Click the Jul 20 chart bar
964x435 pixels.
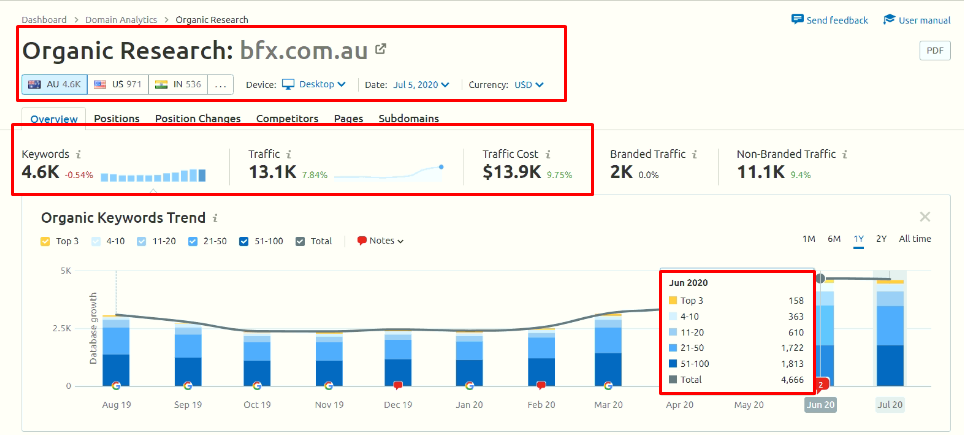[x=890, y=334]
